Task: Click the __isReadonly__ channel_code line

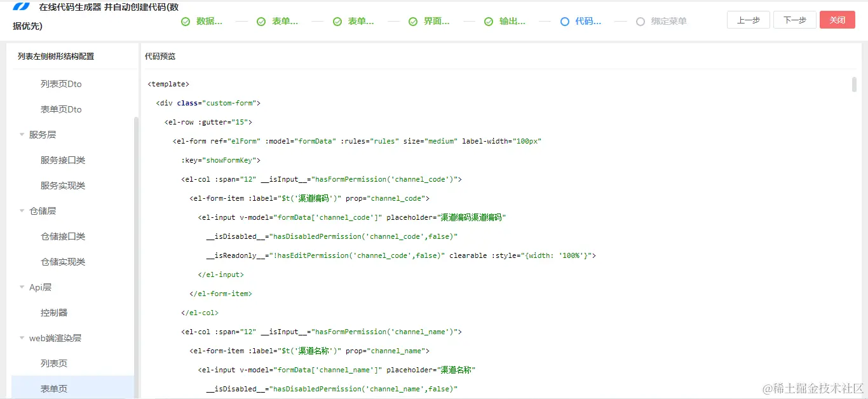Action: pyautogui.click(x=401, y=255)
